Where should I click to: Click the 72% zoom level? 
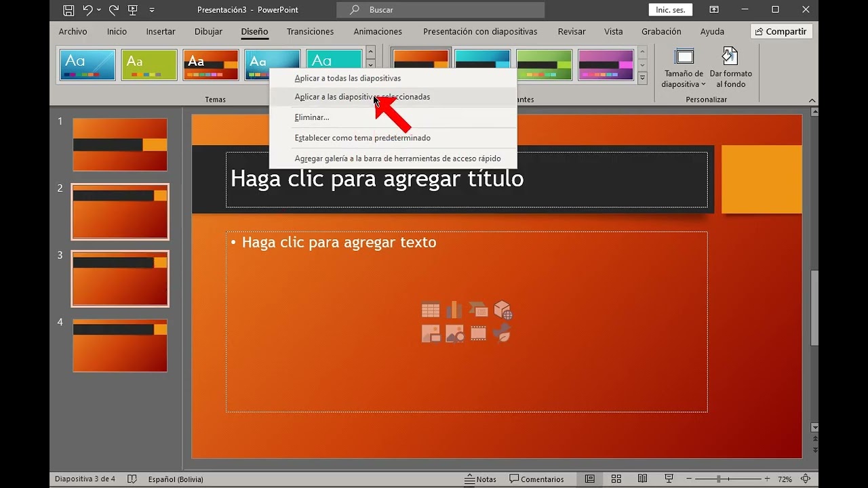click(x=785, y=479)
